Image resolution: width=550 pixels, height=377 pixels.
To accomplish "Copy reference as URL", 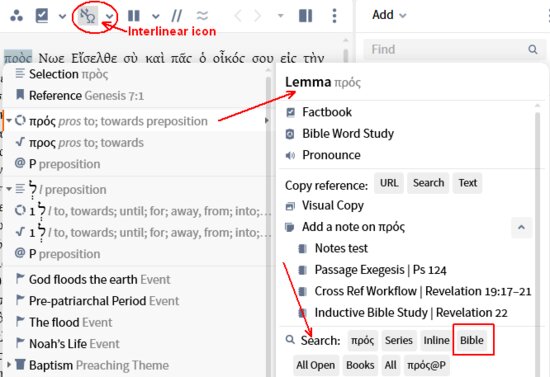I will [x=389, y=183].
